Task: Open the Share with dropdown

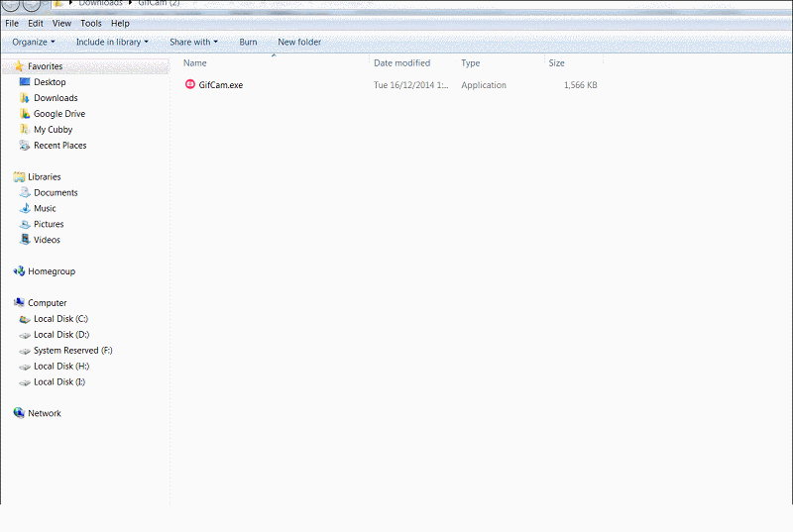Action: [x=193, y=42]
